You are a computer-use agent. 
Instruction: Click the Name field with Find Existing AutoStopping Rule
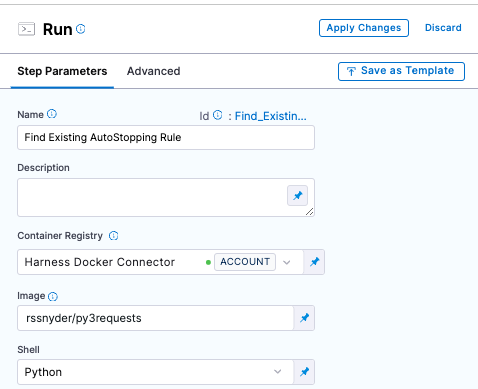166,137
